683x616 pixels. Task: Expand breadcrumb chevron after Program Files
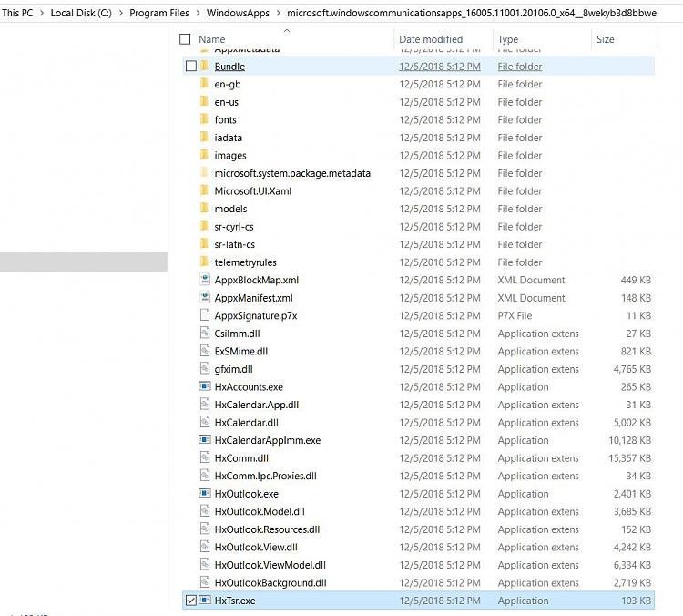click(198, 13)
